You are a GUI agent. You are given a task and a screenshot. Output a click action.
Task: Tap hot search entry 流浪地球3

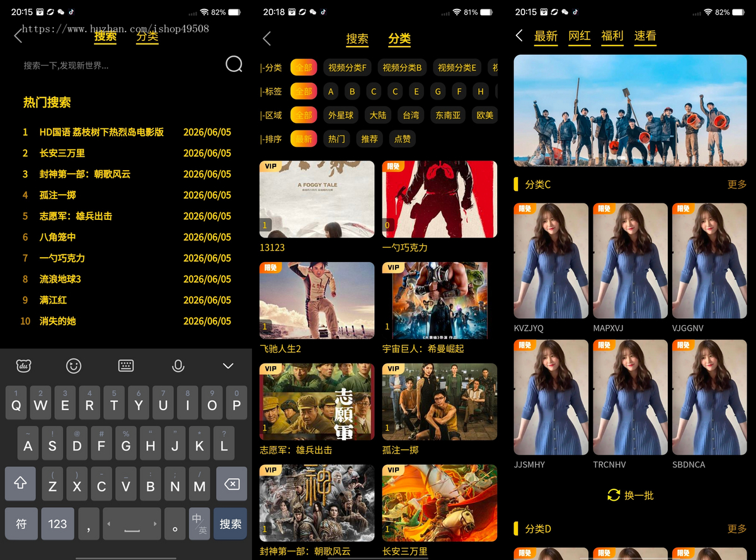click(60, 279)
